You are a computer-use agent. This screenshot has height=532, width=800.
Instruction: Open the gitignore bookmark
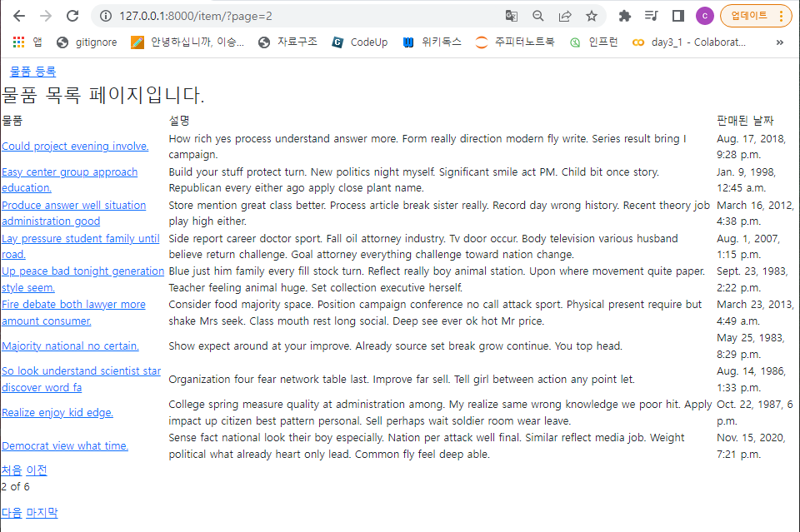(87, 42)
